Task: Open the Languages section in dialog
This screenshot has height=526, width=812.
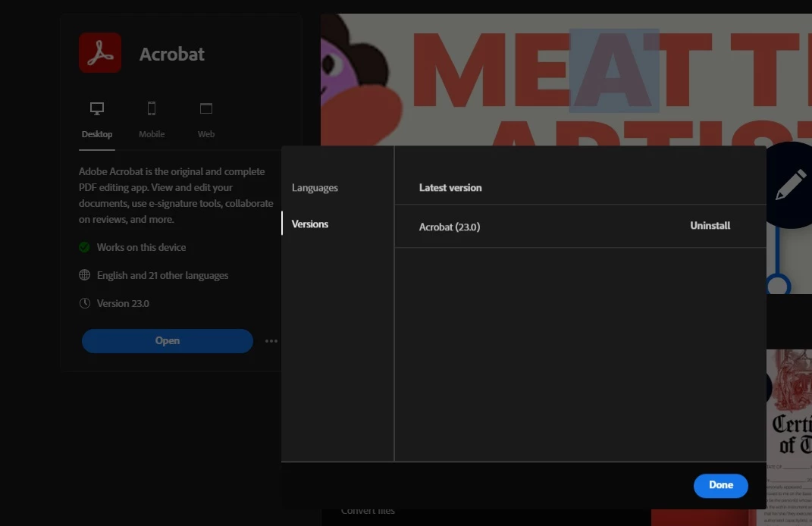Action: [x=315, y=188]
